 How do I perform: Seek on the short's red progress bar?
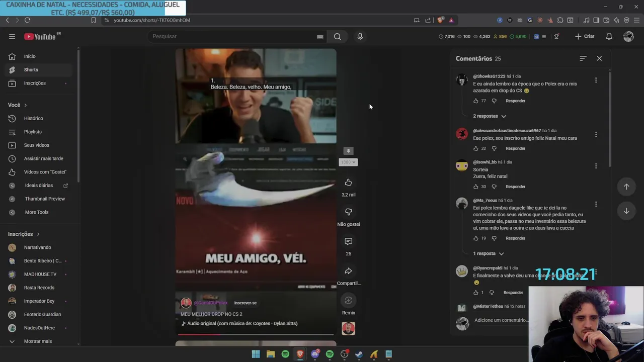(256, 334)
